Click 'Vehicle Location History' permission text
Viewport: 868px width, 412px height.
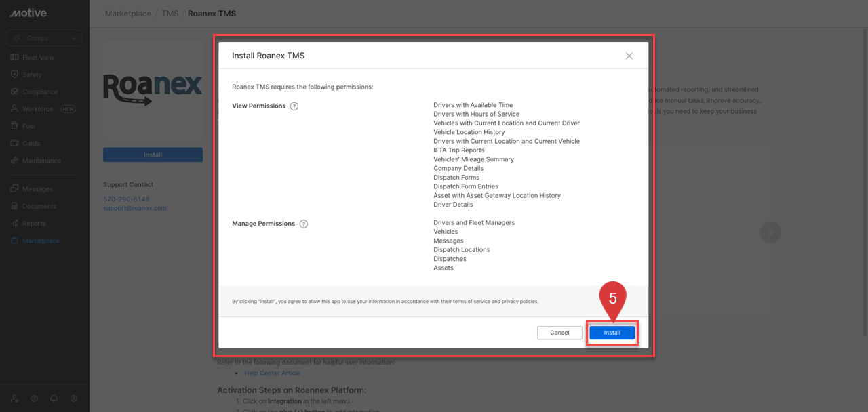(469, 133)
